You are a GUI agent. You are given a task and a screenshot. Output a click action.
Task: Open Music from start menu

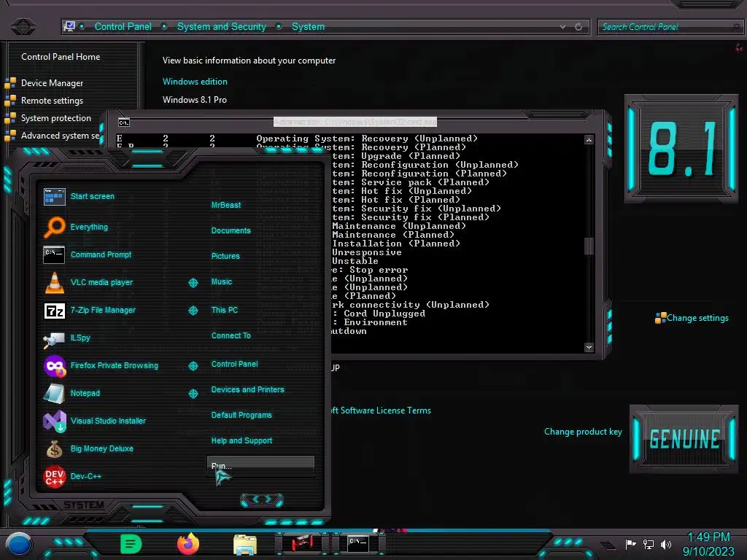tap(222, 282)
